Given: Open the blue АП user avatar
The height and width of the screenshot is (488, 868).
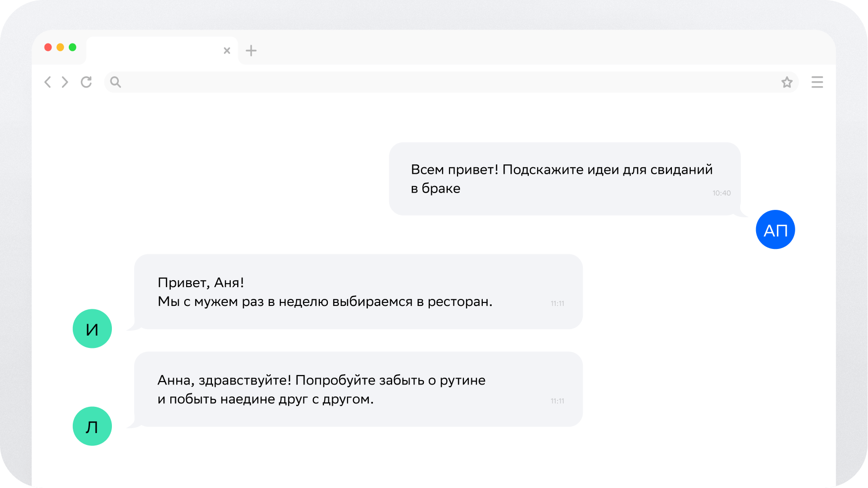Looking at the screenshot, I should click(x=775, y=230).
